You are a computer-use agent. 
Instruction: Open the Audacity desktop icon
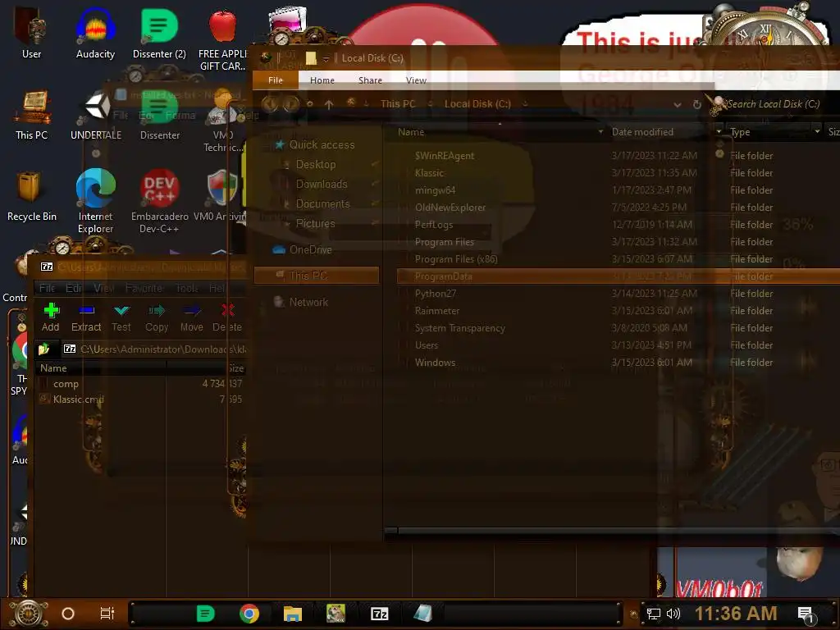point(95,33)
